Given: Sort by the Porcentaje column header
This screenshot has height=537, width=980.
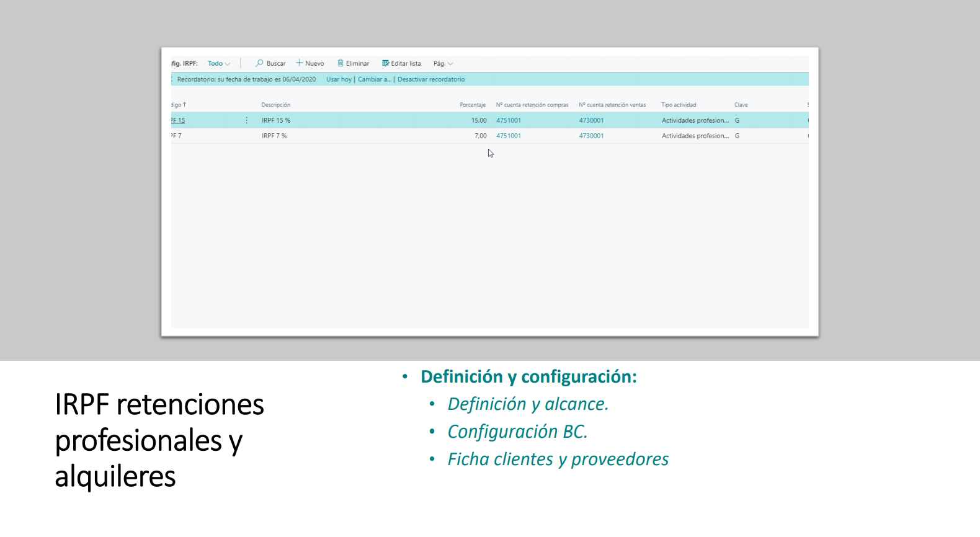Looking at the screenshot, I should (x=473, y=105).
